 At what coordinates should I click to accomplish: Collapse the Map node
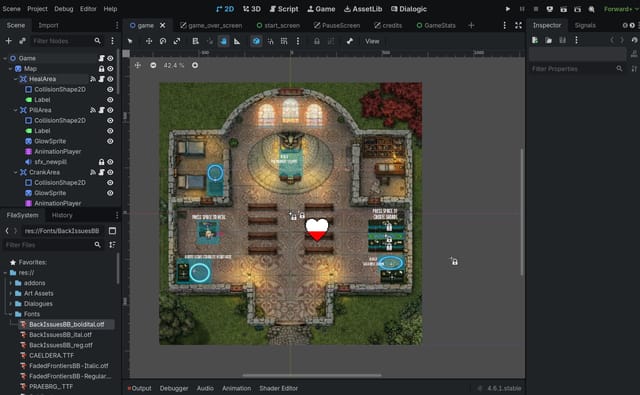pos(10,69)
